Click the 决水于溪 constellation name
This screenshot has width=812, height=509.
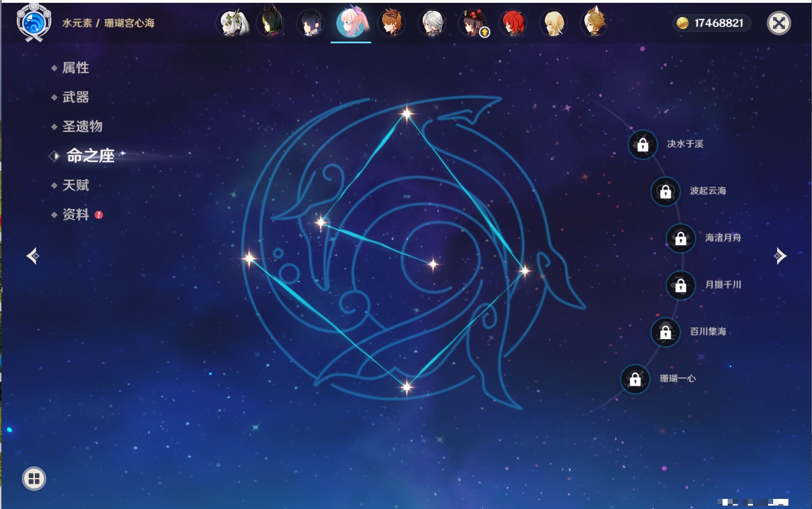[x=685, y=144]
